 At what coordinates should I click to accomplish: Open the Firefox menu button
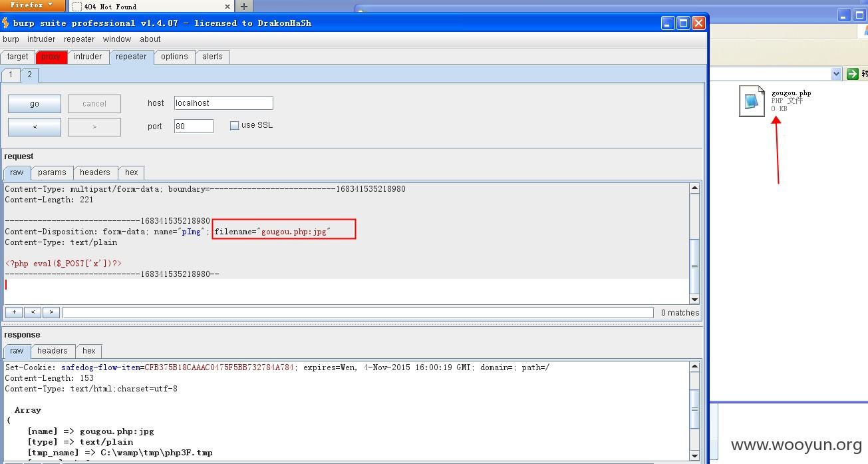33,5
